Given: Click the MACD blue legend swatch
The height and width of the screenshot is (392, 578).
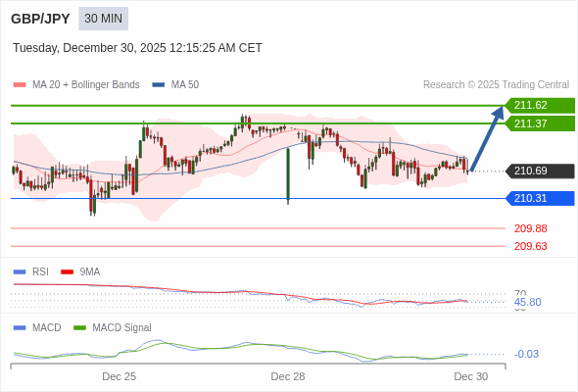Looking at the screenshot, I should click(20, 328).
